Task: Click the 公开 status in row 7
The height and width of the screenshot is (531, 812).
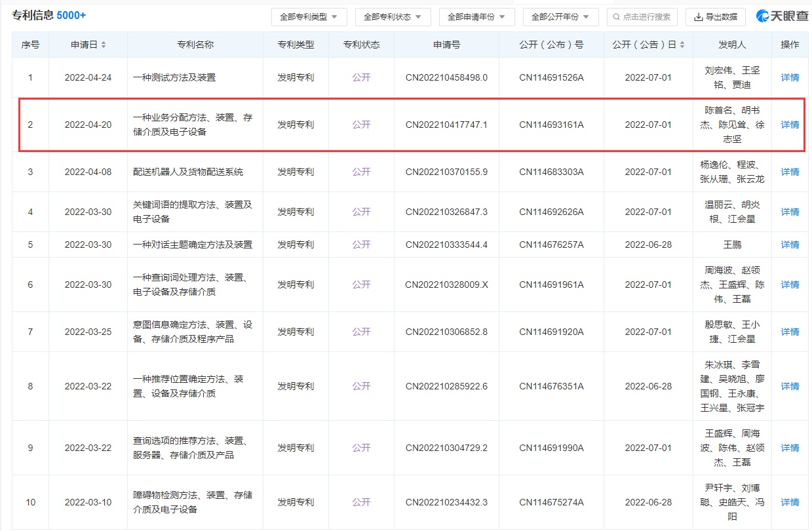Action: click(x=361, y=332)
